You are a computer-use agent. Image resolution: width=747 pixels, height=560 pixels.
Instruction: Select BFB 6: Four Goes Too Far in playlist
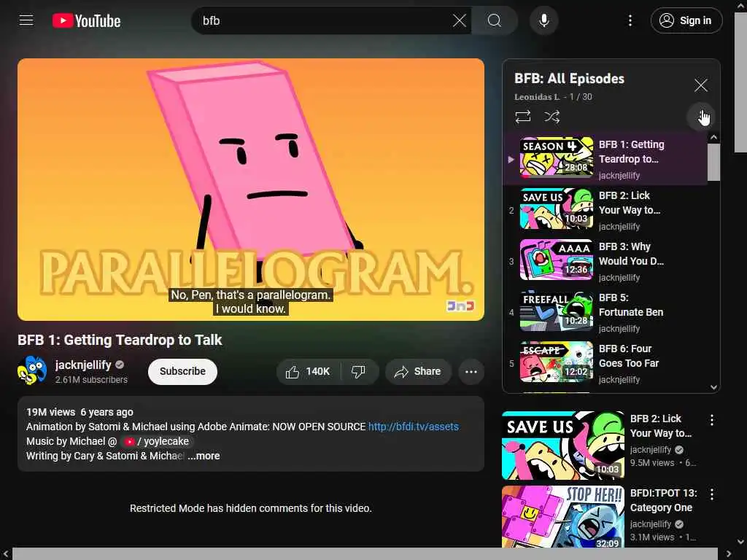point(605,363)
